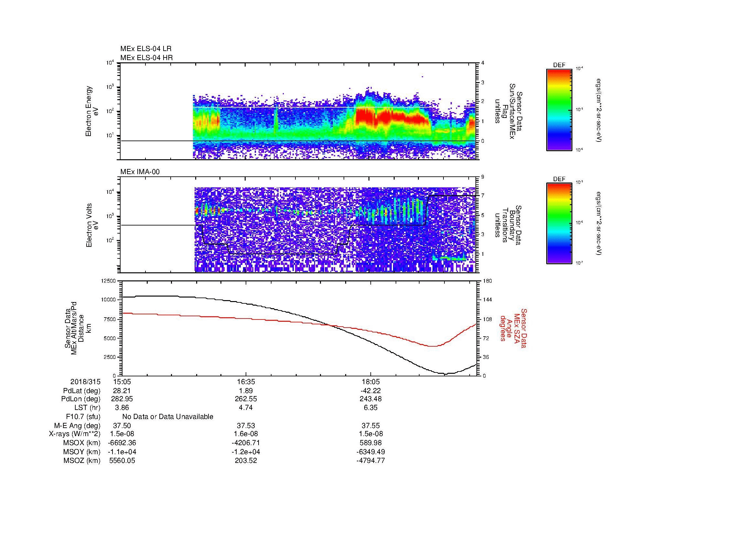This screenshot has height=534, width=756.
Task: Click the 'MSOY (km)' row label
Action: 82,452
